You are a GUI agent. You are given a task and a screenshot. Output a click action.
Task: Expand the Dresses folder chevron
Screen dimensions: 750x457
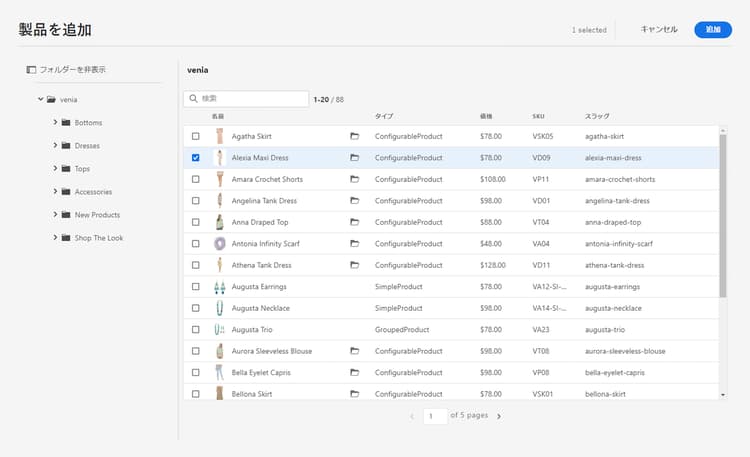[55, 145]
